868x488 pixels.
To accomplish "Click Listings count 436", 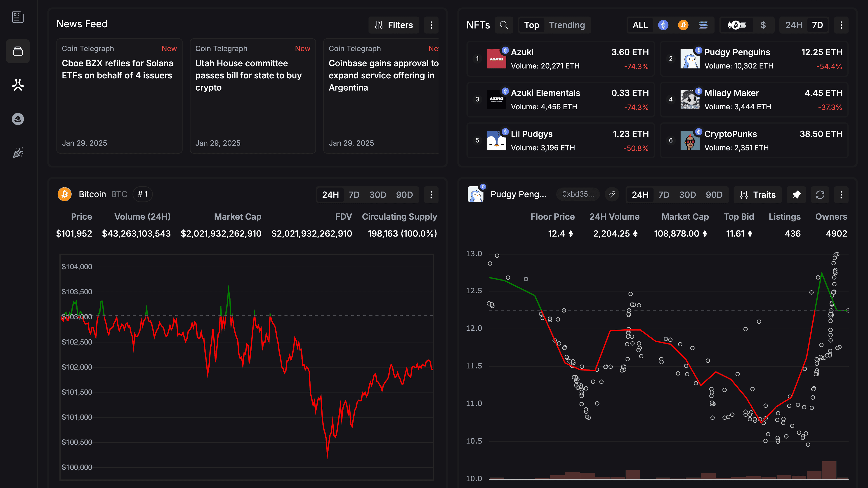I will point(793,233).
